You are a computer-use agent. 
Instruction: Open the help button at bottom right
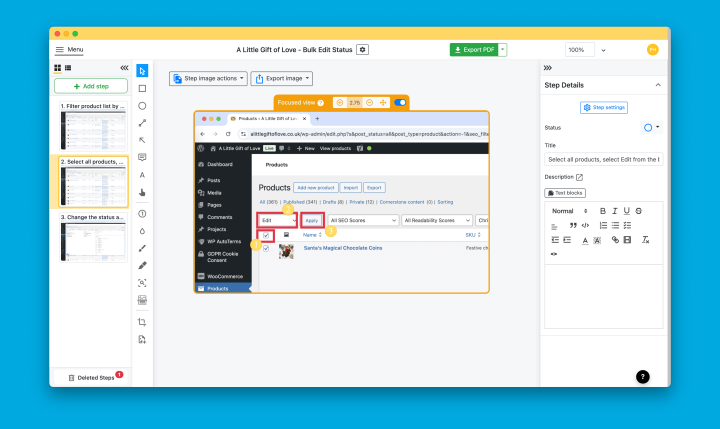(x=643, y=377)
